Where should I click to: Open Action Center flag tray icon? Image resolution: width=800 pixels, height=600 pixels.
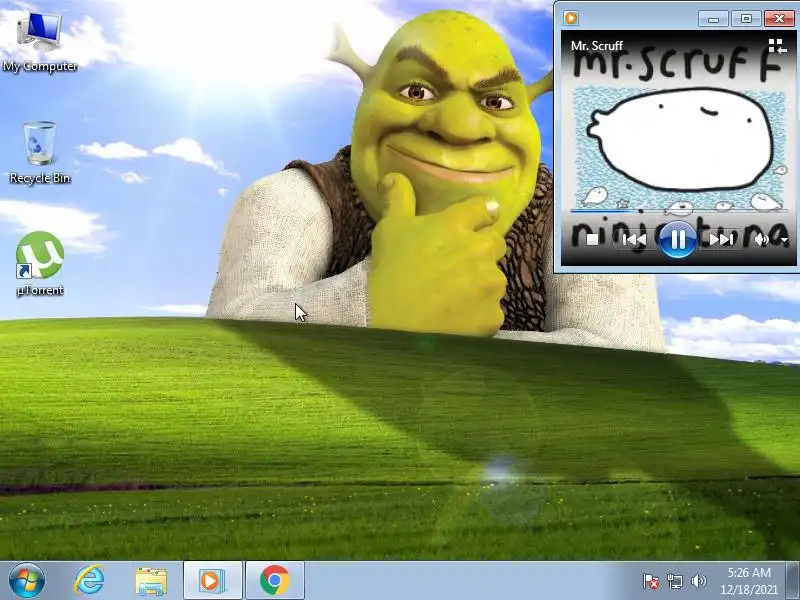click(x=650, y=581)
